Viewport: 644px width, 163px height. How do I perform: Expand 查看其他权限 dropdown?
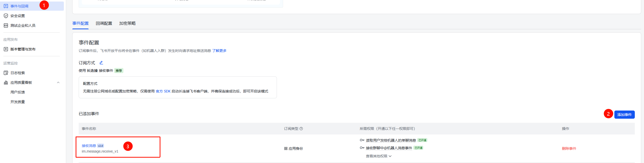point(379,156)
